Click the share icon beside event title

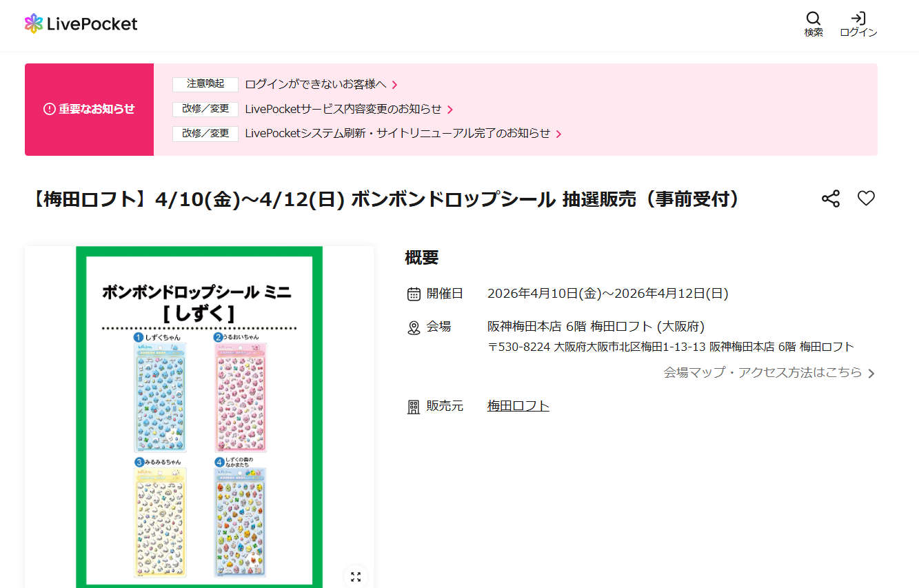(831, 199)
